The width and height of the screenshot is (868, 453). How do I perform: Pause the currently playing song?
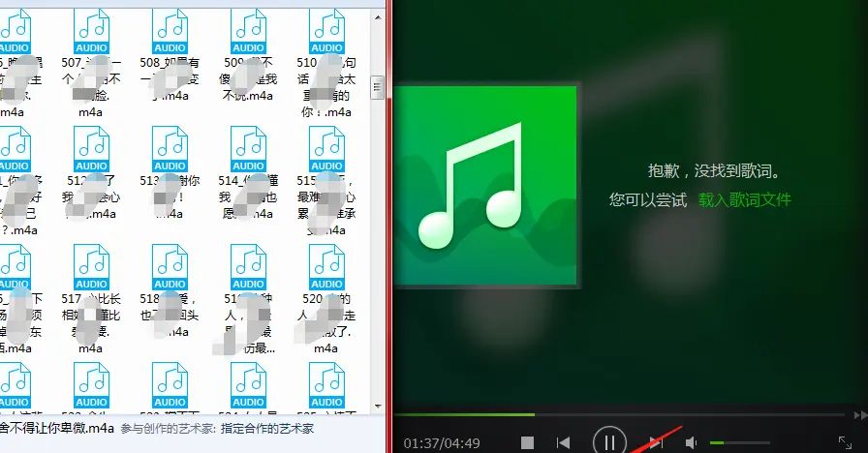pos(609,440)
